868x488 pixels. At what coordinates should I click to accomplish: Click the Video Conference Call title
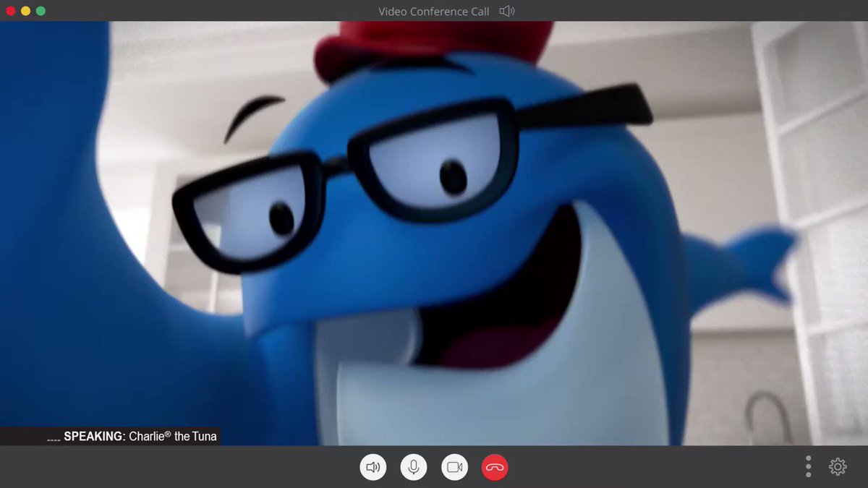[434, 11]
